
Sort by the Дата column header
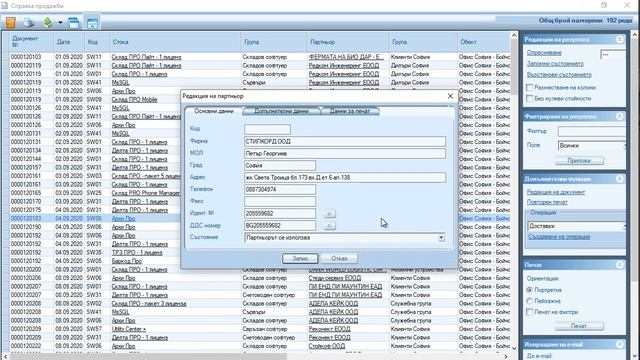[x=69, y=42]
